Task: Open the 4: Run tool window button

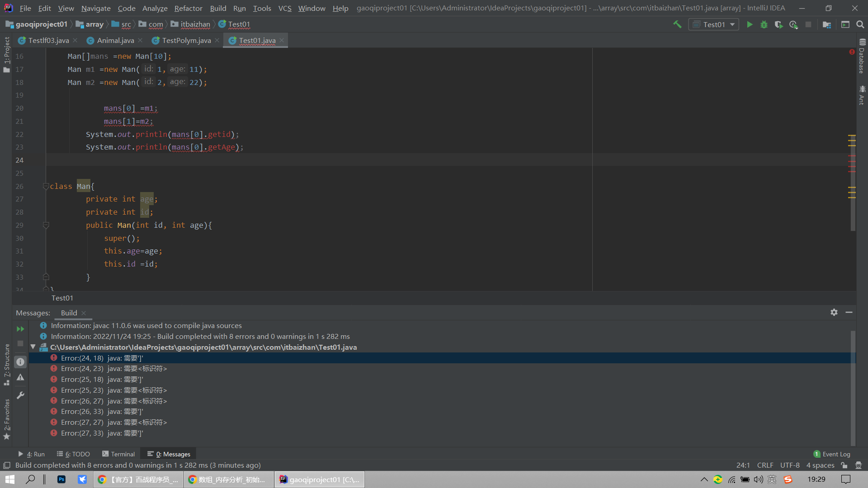Action: [31, 454]
